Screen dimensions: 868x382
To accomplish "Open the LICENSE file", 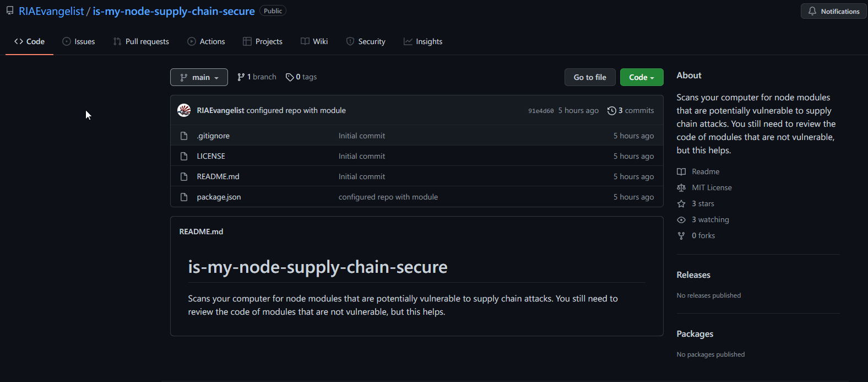I will click(211, 156).
